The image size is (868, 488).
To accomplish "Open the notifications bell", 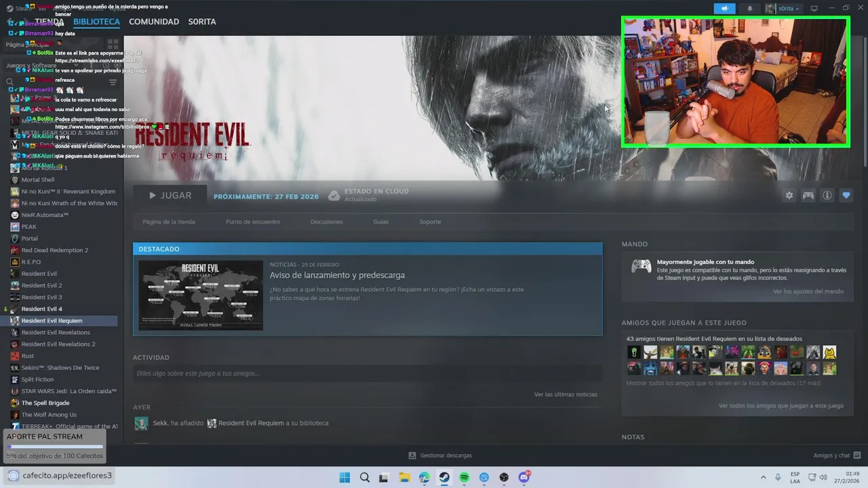I will click(x=749, y=8).
